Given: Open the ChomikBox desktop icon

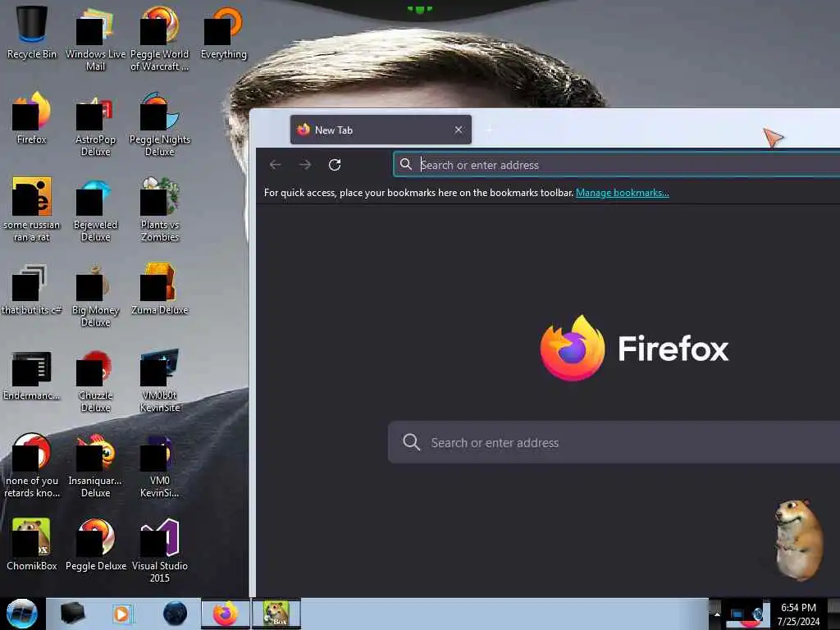Looking at the screenshot, I should click(x=32, y=545).
